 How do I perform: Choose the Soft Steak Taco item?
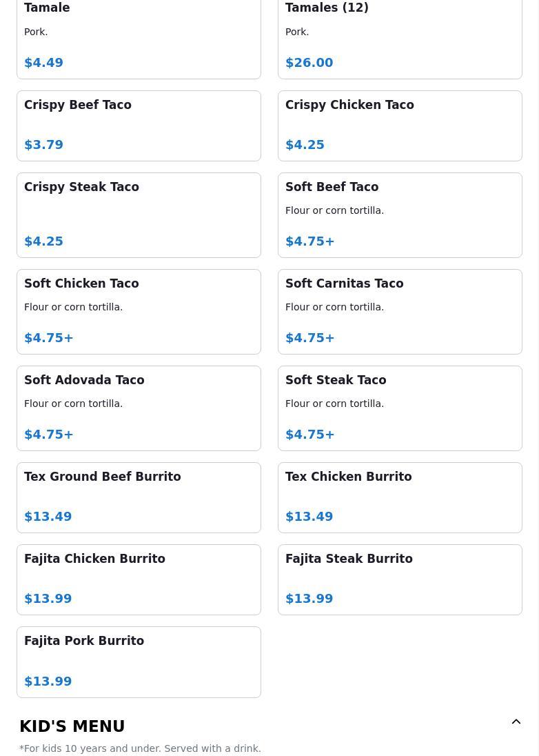click(x=400, y=408)
